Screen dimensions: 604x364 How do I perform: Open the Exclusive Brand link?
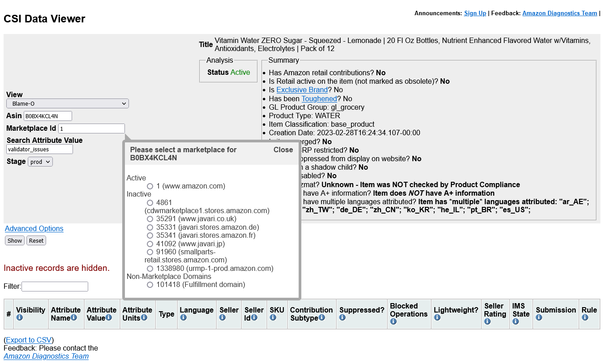click(302, 90)
